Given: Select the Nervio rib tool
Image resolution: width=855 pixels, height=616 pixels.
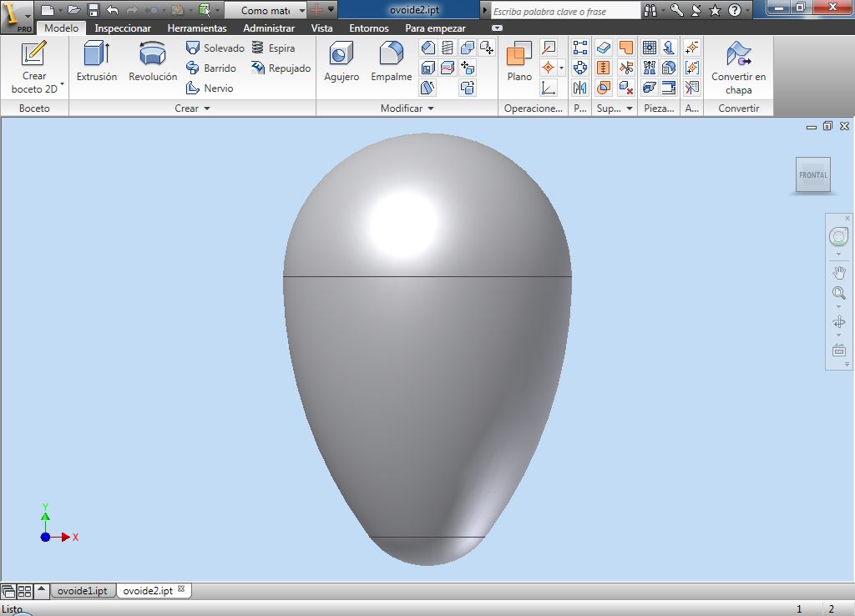Looking at the screenshot, I should [x=210, y=88].
